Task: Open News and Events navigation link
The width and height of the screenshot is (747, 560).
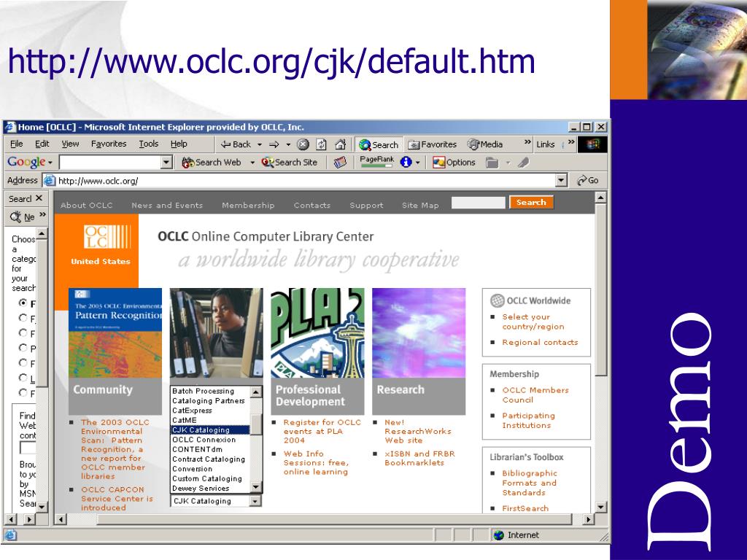Action: point(167,205)
